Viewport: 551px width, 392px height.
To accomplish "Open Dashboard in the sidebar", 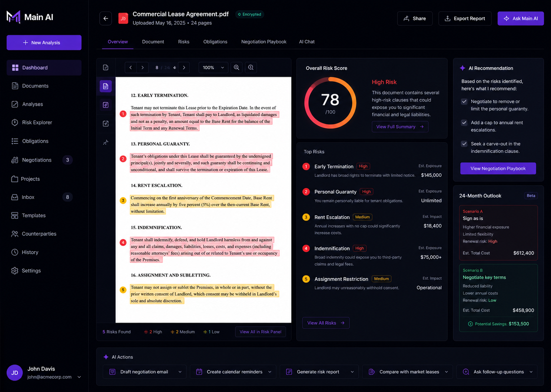I will (x=44, y=68).
